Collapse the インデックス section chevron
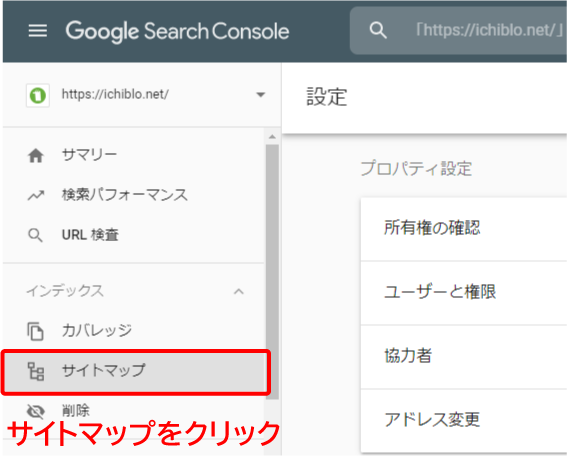 pyautogui.click(x=239, y=291)
